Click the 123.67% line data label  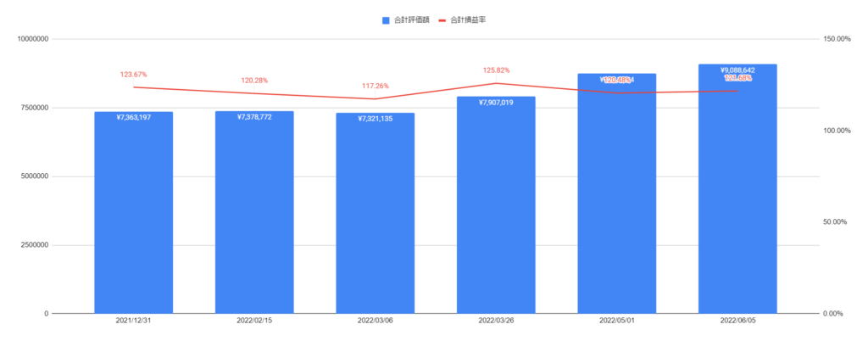(x=133, y=75)
